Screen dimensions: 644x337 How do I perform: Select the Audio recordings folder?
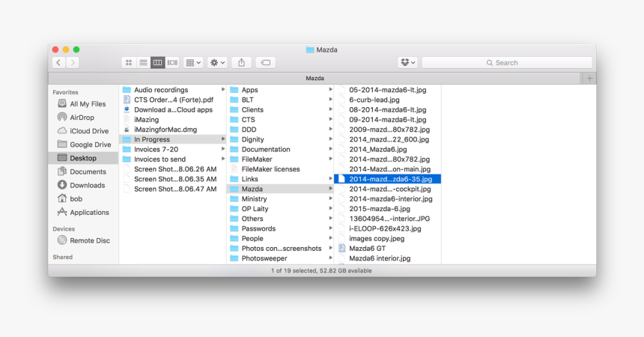[x=172, y=90]
